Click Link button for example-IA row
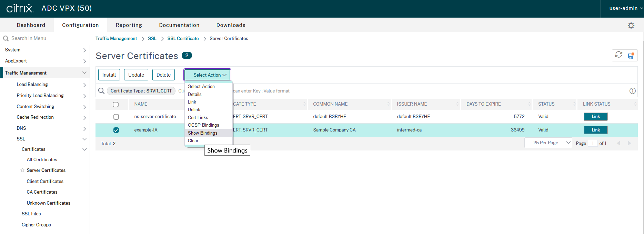Screen dimensions: 644x234 tap(595, 130)
